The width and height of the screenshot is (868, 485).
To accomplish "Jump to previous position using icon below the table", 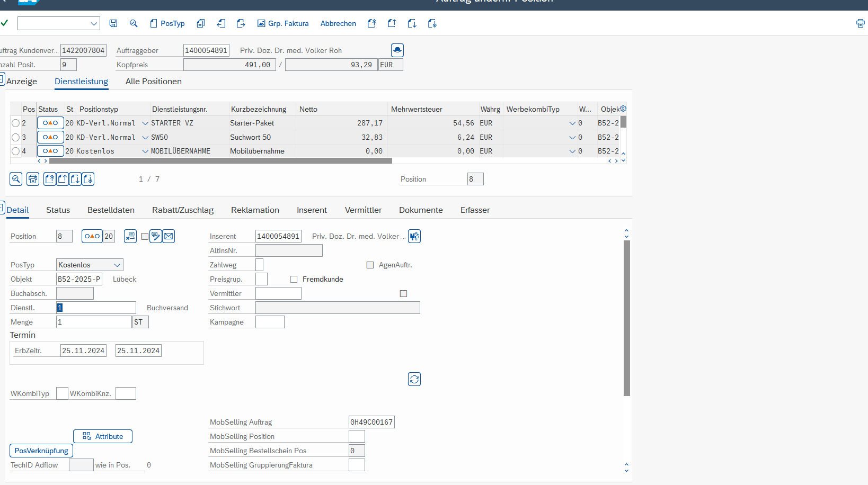I will pyautogui.click(x=63, y=179).
